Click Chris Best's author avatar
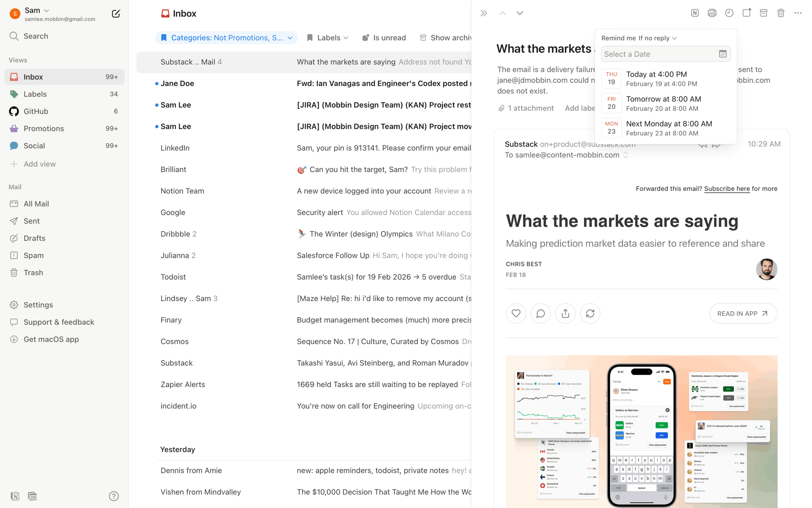Image resolution: width=812 pixels, height=508 pixels. pos(766,269)
